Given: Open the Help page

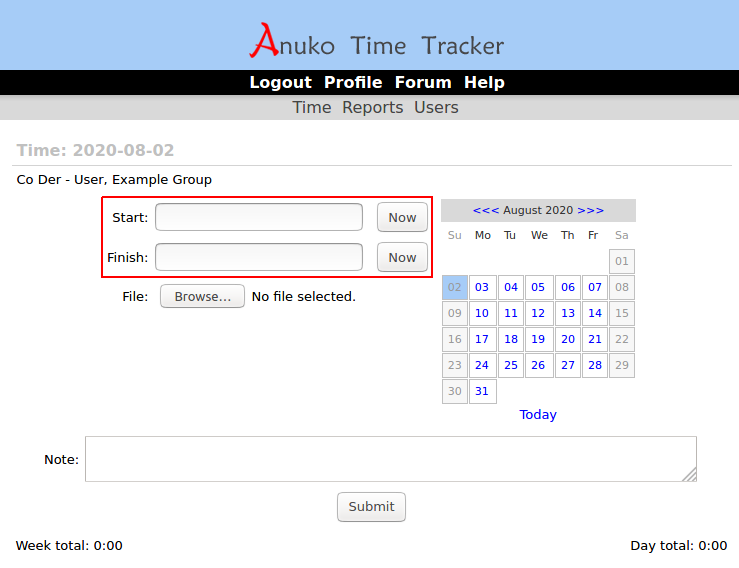Looking at the screenshot, I should coord(484,82).
